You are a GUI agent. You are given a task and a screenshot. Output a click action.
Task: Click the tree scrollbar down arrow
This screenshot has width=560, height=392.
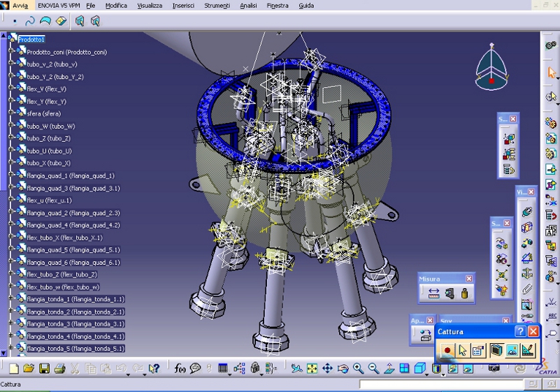coord(3,353)
